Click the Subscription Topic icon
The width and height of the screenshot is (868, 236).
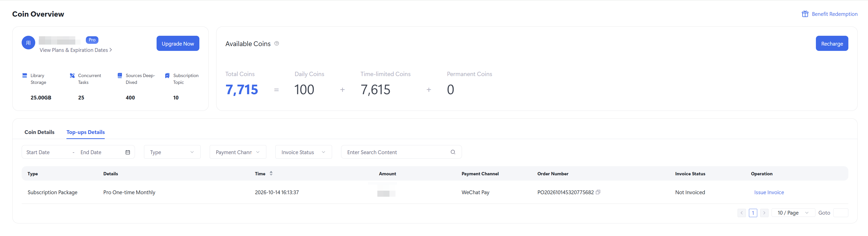(167, 76)
